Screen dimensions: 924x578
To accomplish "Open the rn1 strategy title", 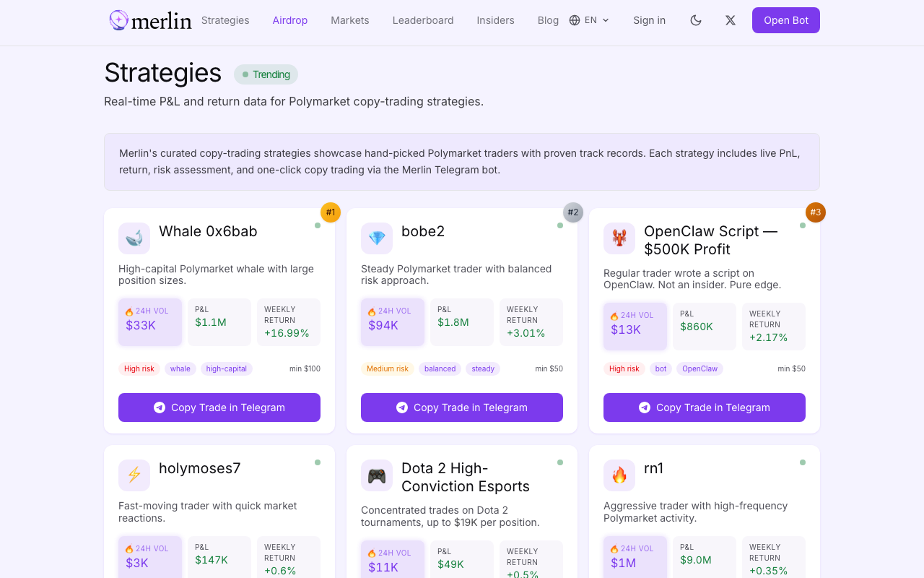I will click(x=654, y=468).
